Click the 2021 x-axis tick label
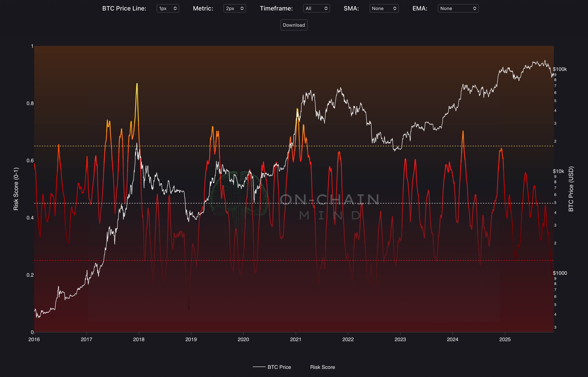 click(x=295, y=339)
